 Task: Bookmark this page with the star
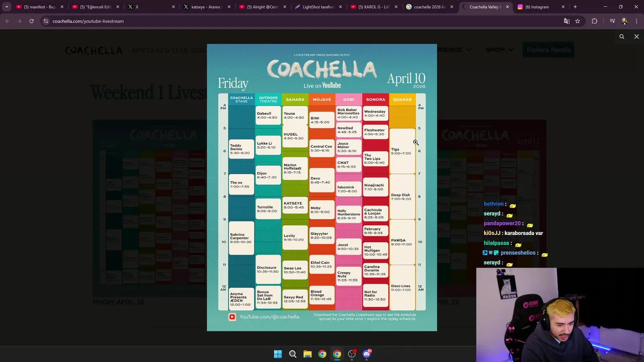578,21
